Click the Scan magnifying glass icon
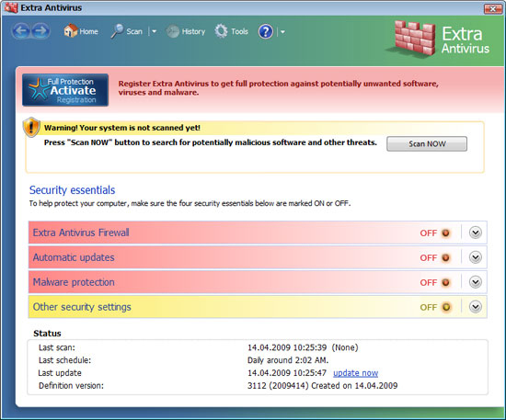 pyautogui.click(x=117, y=31)
